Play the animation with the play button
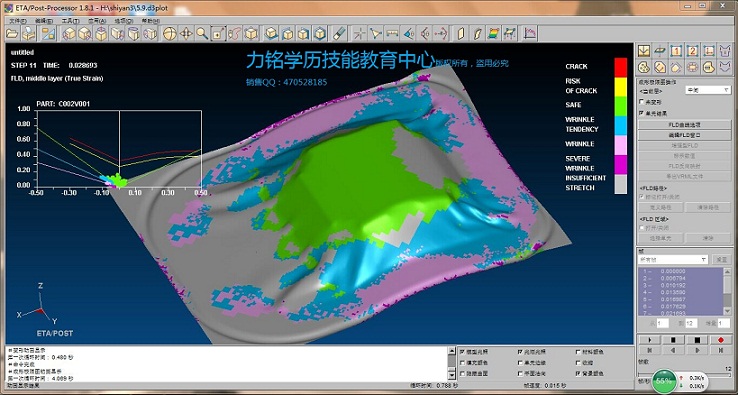Image resolution: width=738 pixels, height=395 pixels. pos(649,340)
